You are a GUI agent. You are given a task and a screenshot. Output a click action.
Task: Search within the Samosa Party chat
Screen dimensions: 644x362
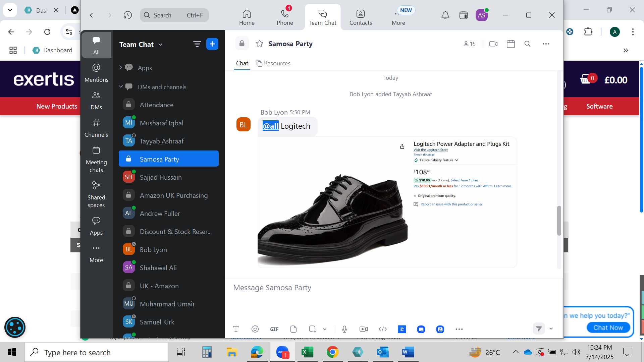pos(527,44)
